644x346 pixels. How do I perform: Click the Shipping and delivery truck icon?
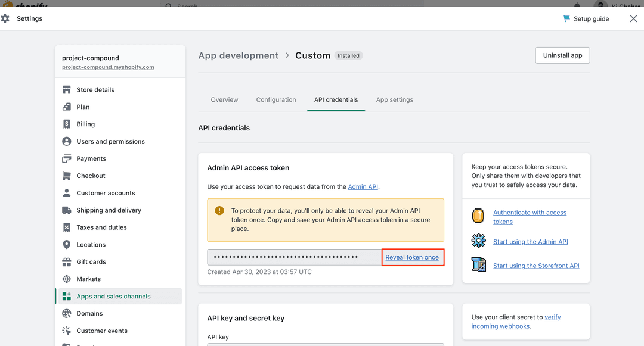click(67, 210)
